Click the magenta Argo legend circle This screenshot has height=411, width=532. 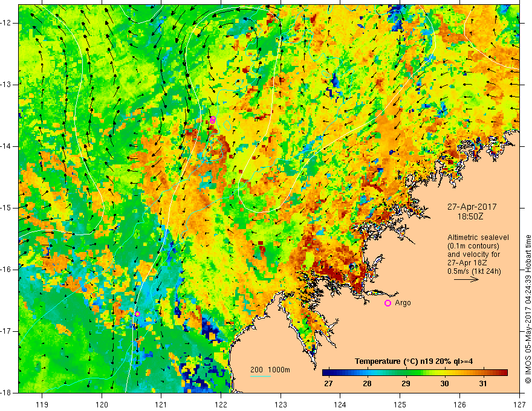pyautogui.click(x=388, y=303)
